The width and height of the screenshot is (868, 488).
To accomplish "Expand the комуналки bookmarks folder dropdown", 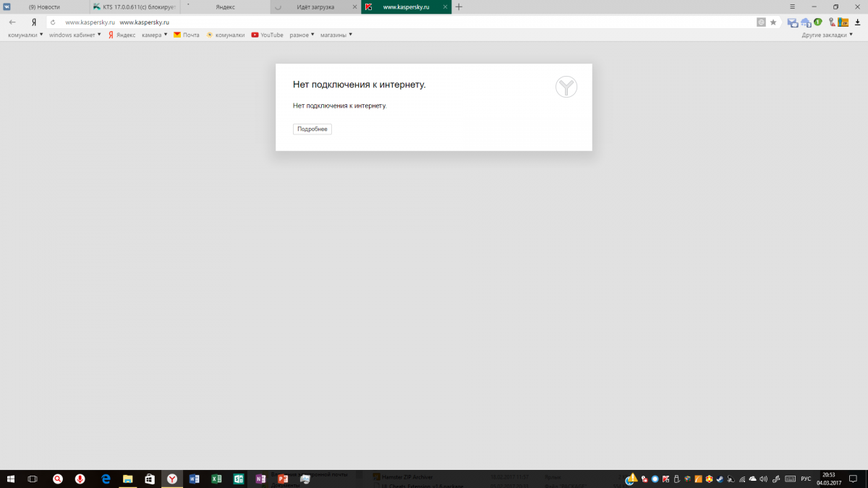I will click(x=25, y=35).
